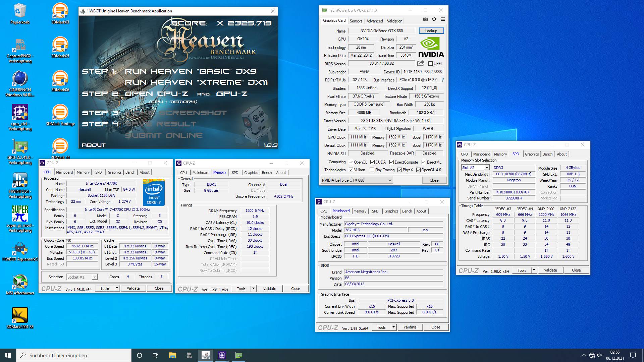Screen dimensions: 644x362
Task: Launch the 3DMark Vantage desktop shortcut
Action: (x=60, y=115)
